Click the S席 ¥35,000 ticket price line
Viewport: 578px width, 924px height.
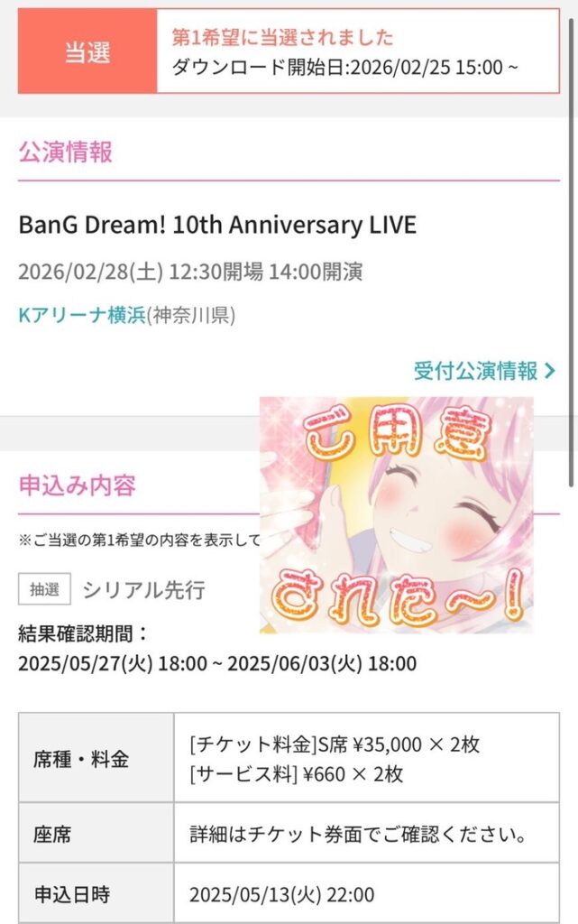click(x=335, y=744)
